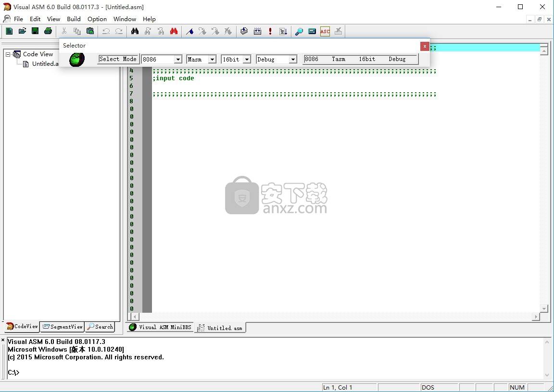Collapse the Code View tree node
554x392 pixels.
coord(8,54)
